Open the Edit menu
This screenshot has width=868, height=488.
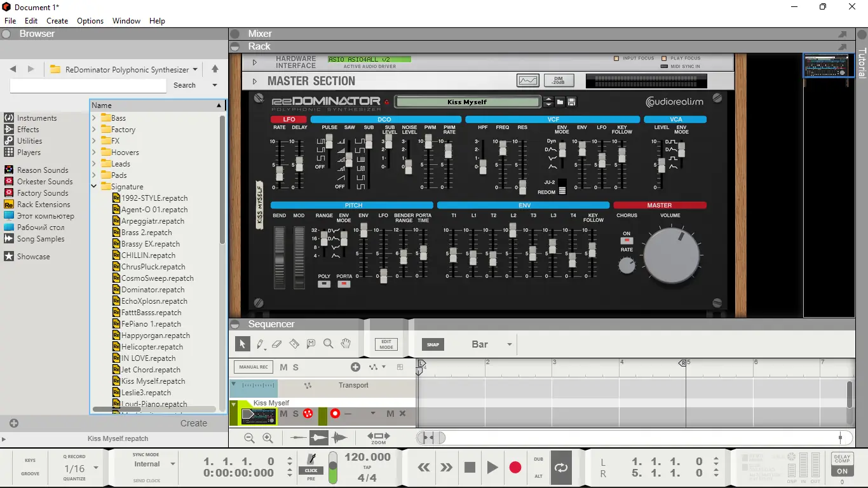(x=31, y=20)
